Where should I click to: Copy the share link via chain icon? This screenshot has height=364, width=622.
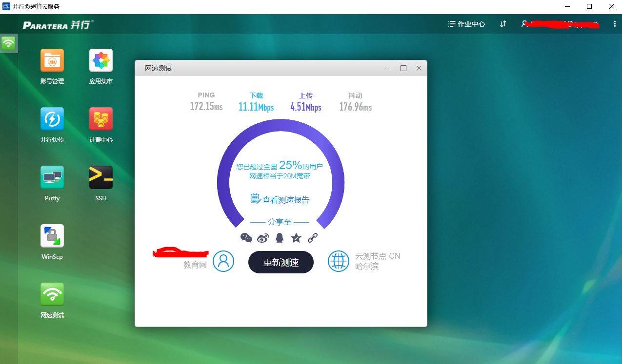point(313,237)
